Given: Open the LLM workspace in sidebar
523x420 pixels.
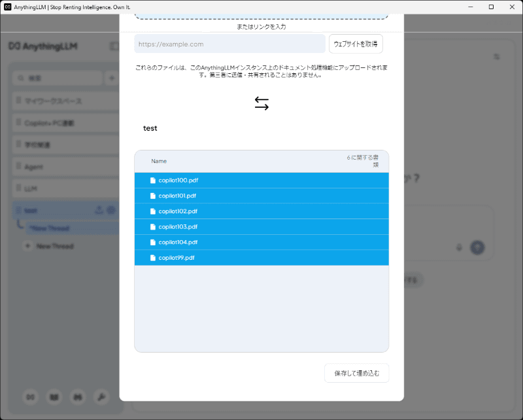Looking at the screenshot, I should tap(66, 188).
